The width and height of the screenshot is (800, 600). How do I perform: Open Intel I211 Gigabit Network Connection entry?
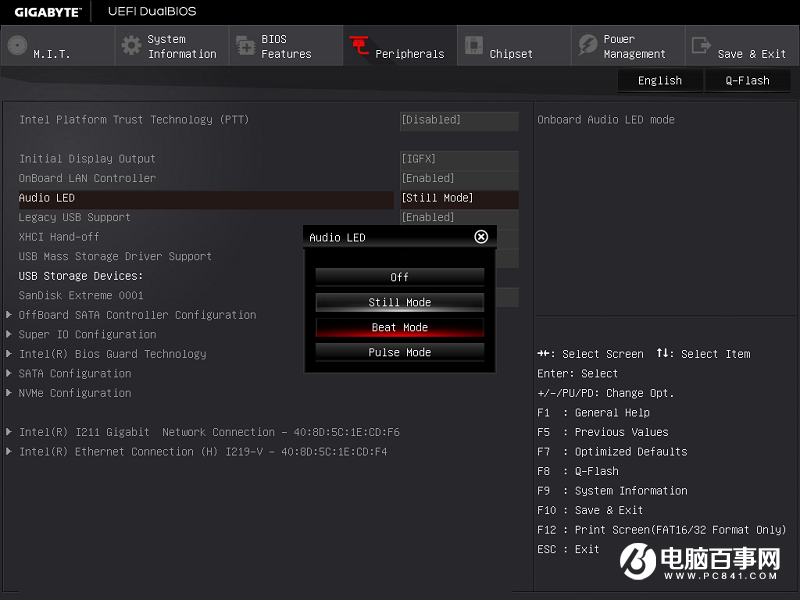209,432
